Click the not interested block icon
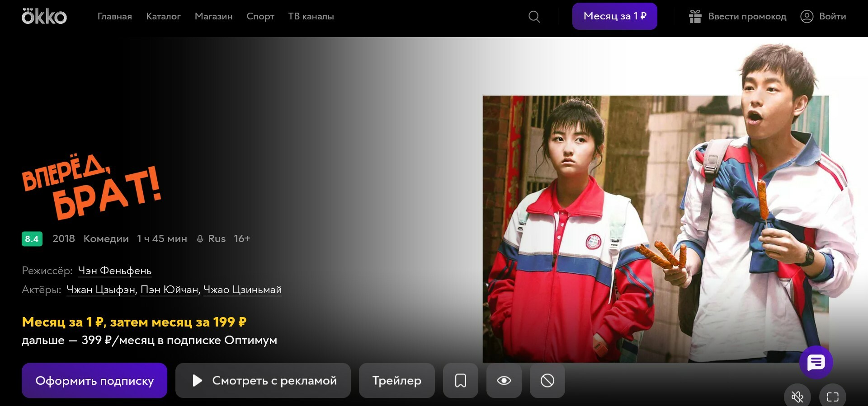Image resolution: width=868 pixels, height=406 pixels. click(x=547, y=381)
